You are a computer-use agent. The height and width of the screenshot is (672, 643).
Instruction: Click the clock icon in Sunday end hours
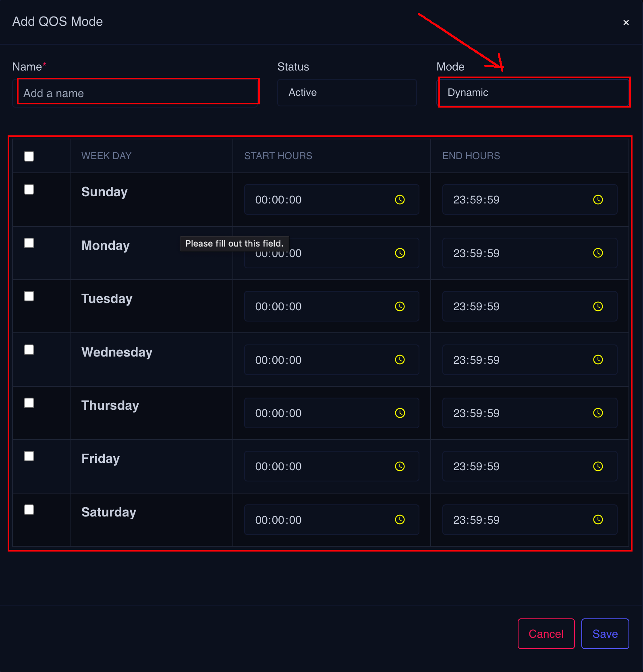tap(598, 200)
